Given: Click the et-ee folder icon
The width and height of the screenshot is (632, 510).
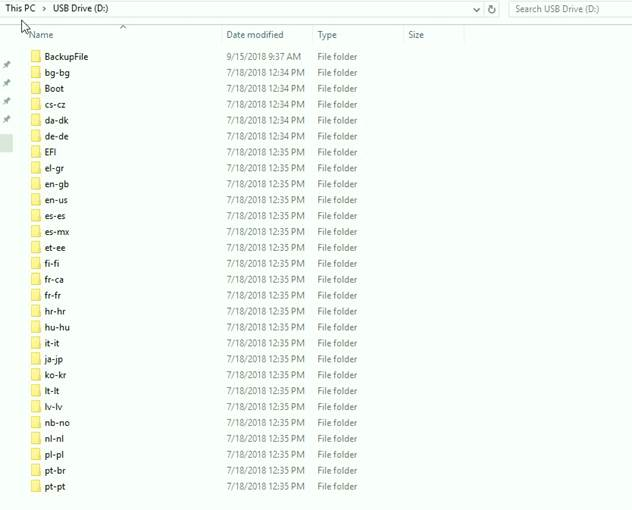Looking at the screenshot, I should 36,248.
